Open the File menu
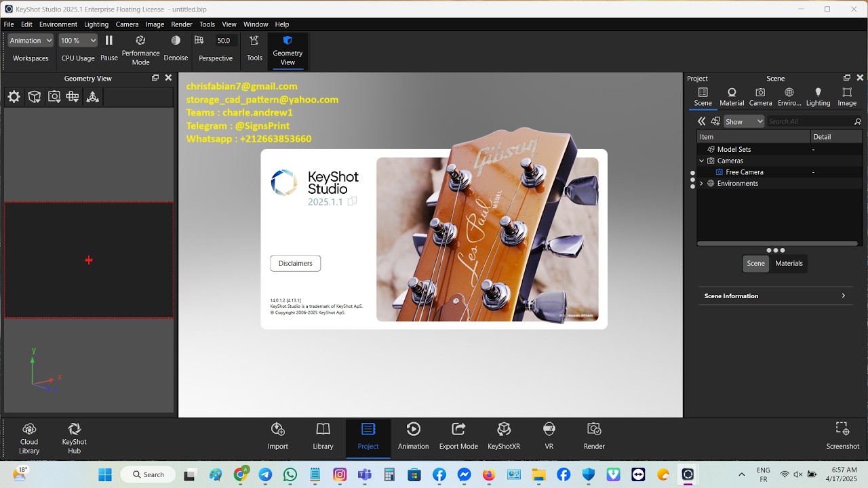This screenshot has height=488, width=868. coord(9,24)
